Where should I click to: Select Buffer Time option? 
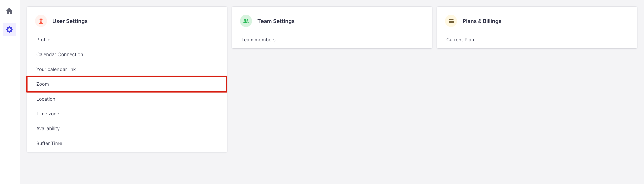(49, 143)
